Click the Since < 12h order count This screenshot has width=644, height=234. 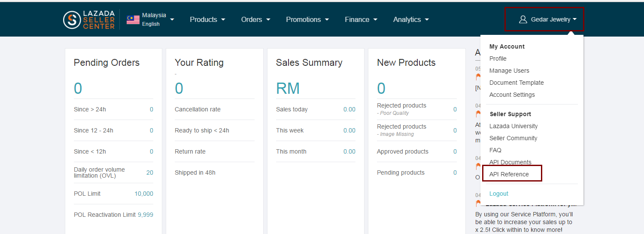(151, 151)
